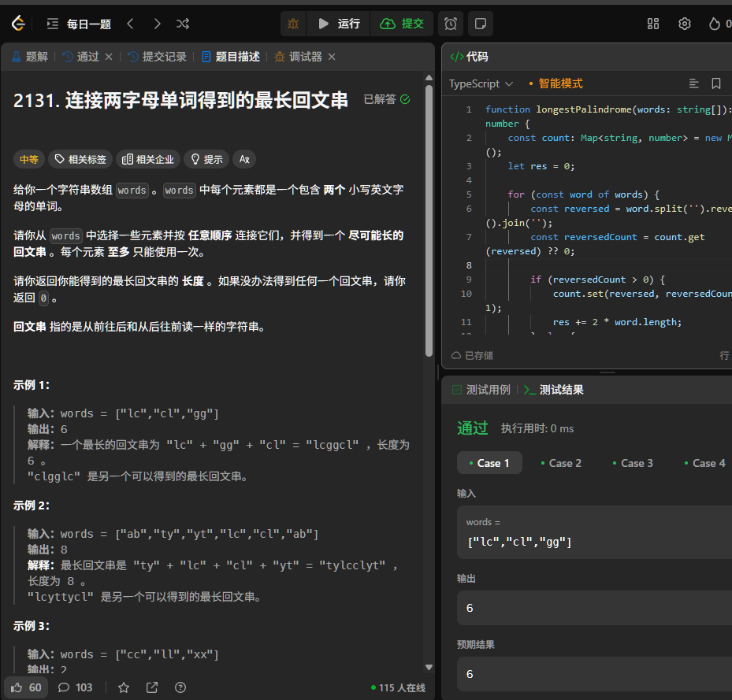Viewport: 732px width, 700px height.
Task: Expand 相关企业 related companies
Action: tap(148, 160)
